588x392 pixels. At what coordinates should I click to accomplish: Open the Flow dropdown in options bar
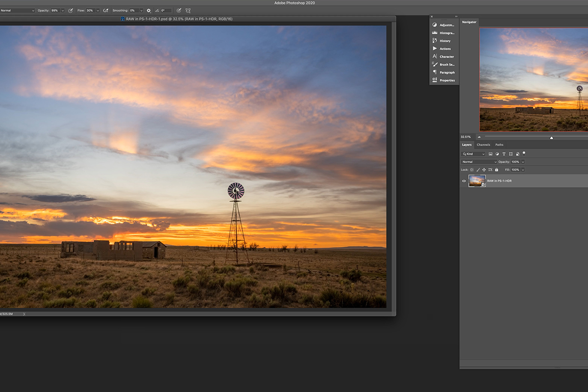click(98, 11)
